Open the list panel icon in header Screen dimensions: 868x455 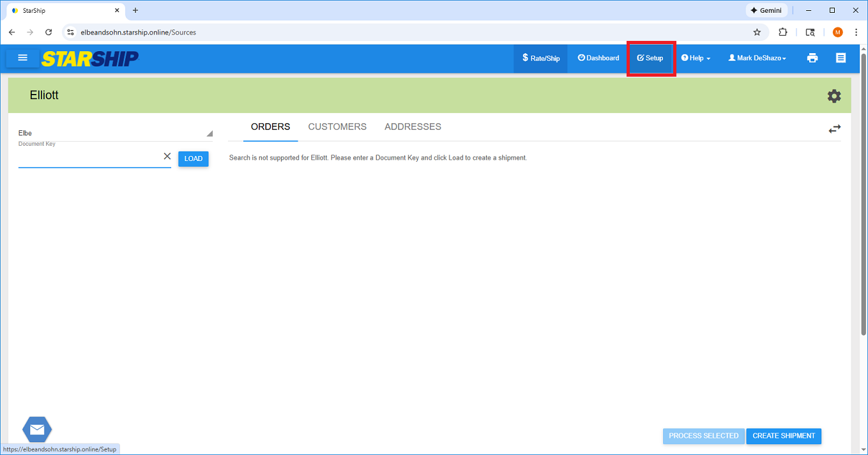pos(841,58)
